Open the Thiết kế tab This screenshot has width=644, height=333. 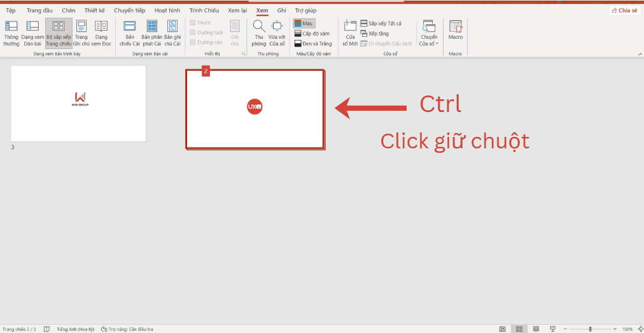coord(95,10)
